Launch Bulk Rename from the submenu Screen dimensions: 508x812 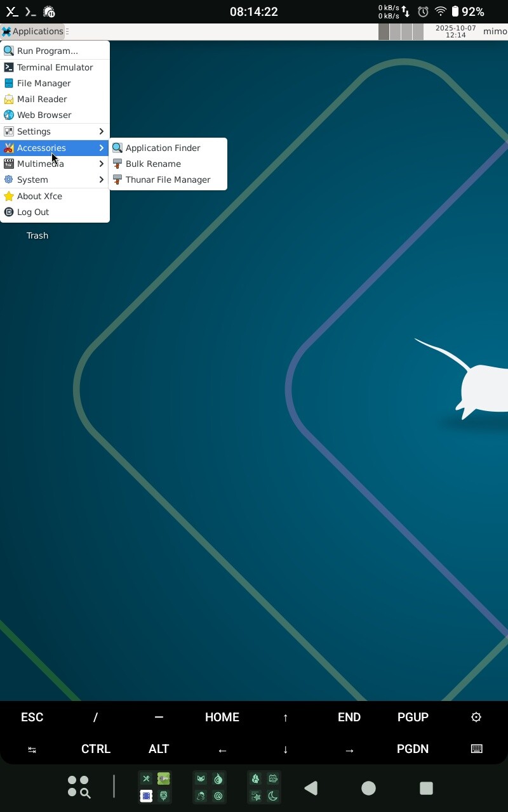point(153,164)
